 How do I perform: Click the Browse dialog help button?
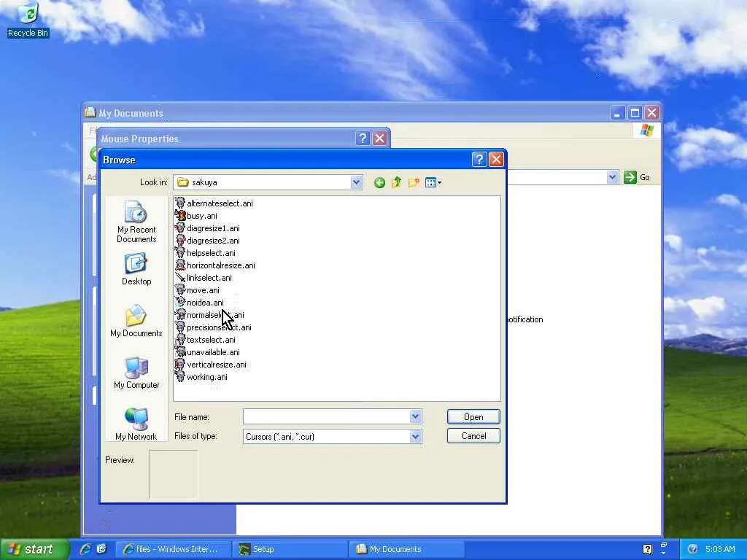click(x=479, y=160)
